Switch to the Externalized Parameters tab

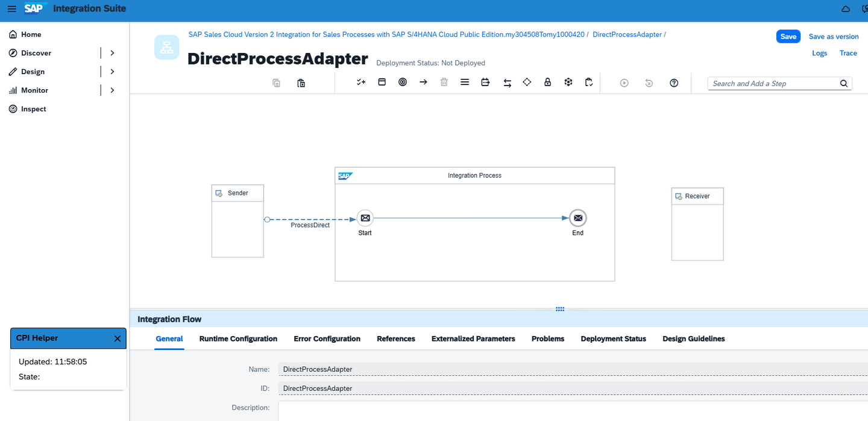pyautogui.click(x=473, y=338)
